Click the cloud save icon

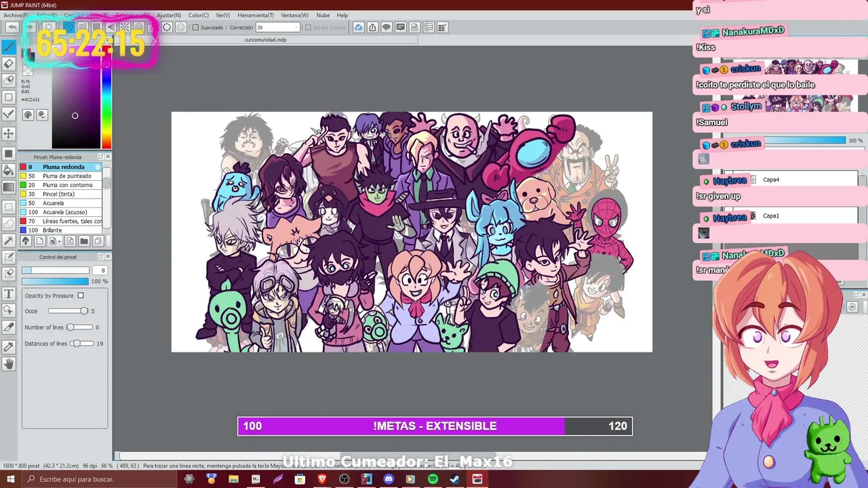[x=358, y=27]
